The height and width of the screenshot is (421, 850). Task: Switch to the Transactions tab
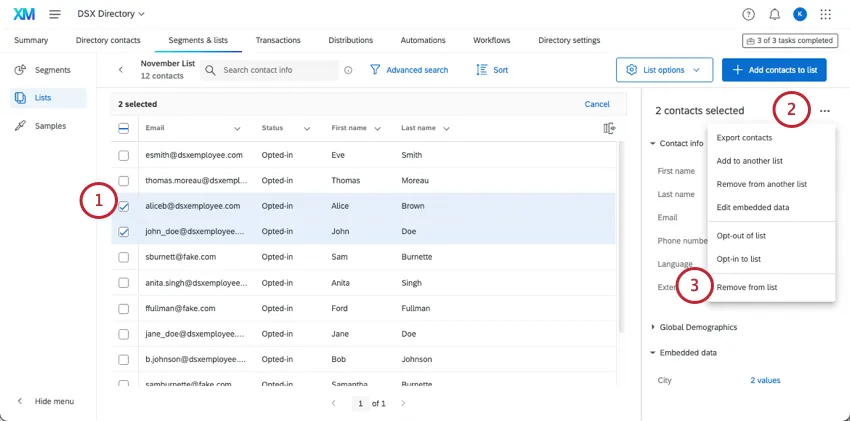coord(278,40)
